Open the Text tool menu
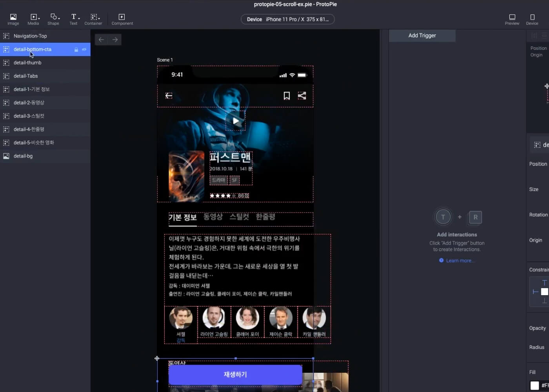 click(x=74, y=19)
